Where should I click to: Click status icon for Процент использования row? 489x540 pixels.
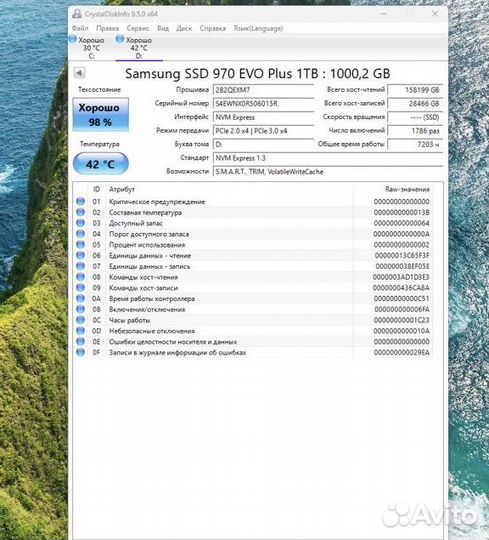click(x=80, y=245)
